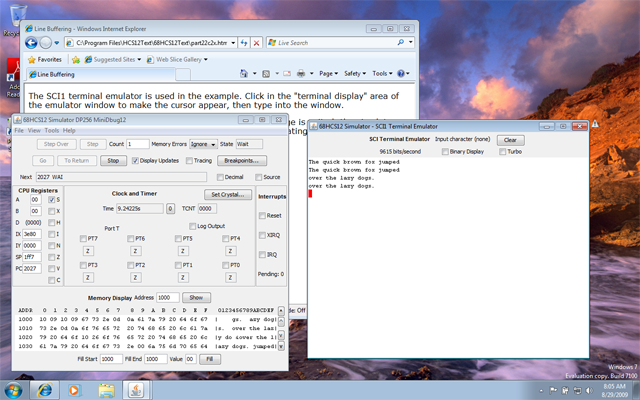
Task: Enable Binary Display in terminal emulator
Action: pyautogui.click(x=445, y=151)
